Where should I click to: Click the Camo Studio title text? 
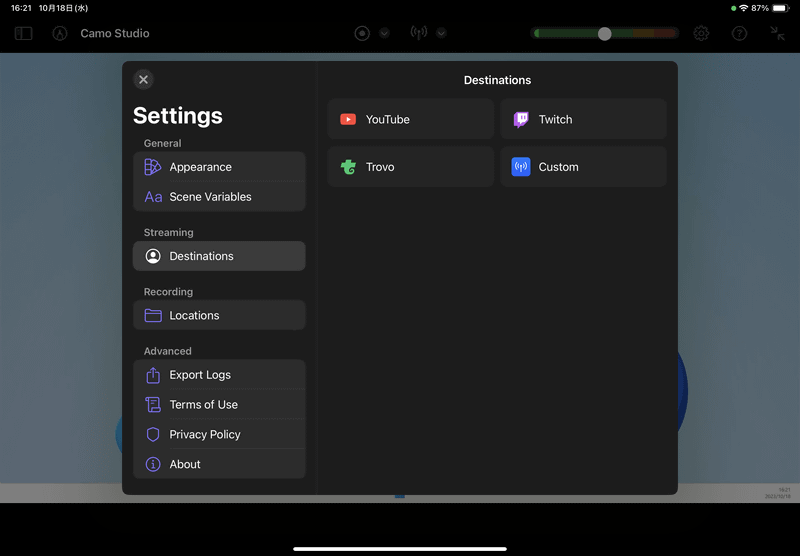115,33
